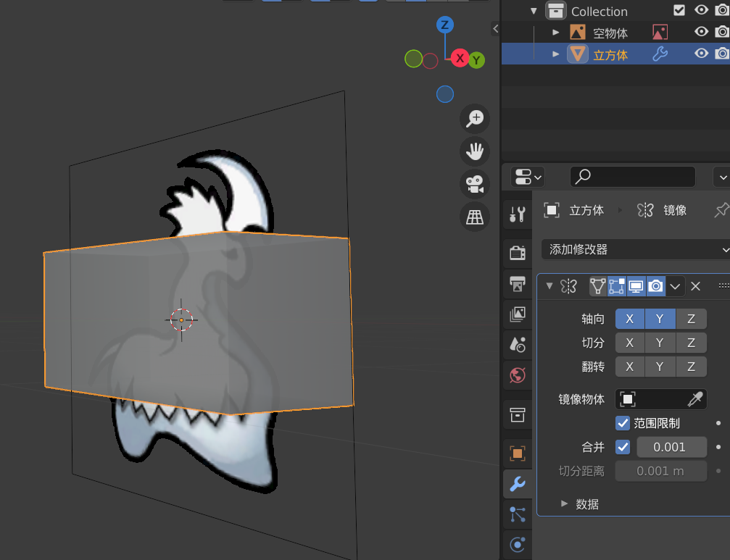The width and height of the screenshot is (730, 560).
Task: Remove the mirror modifier with X
Action: [695, 286]
